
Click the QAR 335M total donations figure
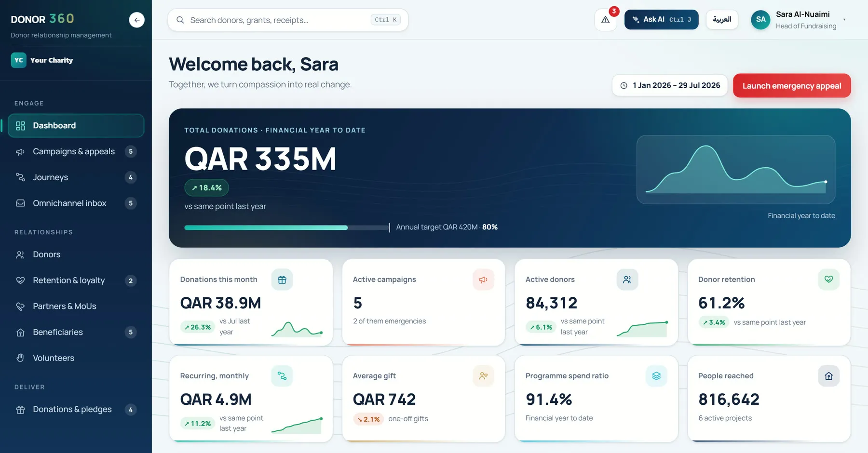[x=260, y=159]
